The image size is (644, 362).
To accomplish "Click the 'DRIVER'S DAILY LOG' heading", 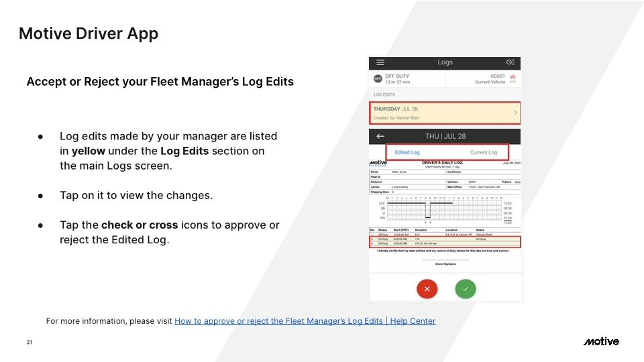I will click(442, 162).
